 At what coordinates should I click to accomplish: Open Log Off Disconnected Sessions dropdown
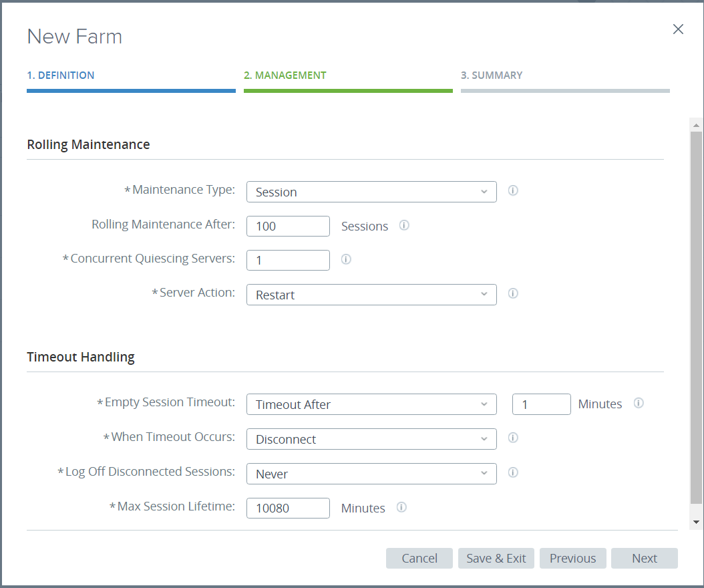pyautogui.click(x=371, y=474)
